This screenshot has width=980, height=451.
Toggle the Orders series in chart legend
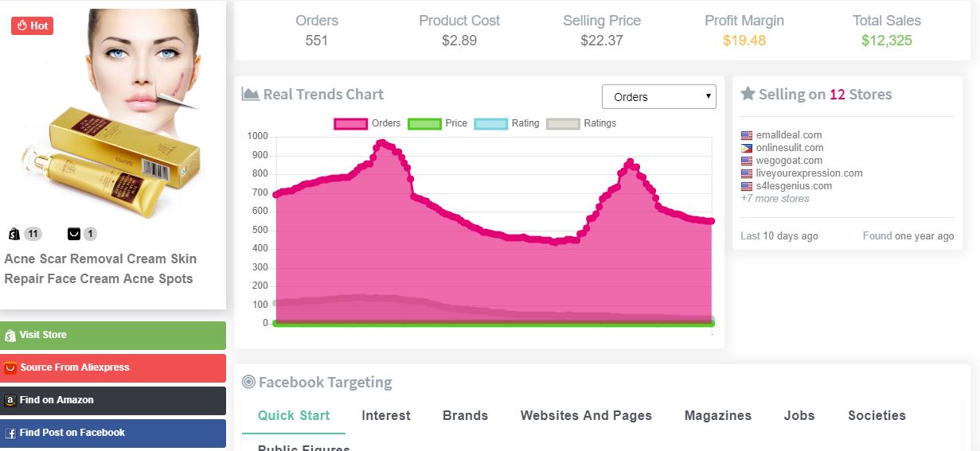coord(351,123)
